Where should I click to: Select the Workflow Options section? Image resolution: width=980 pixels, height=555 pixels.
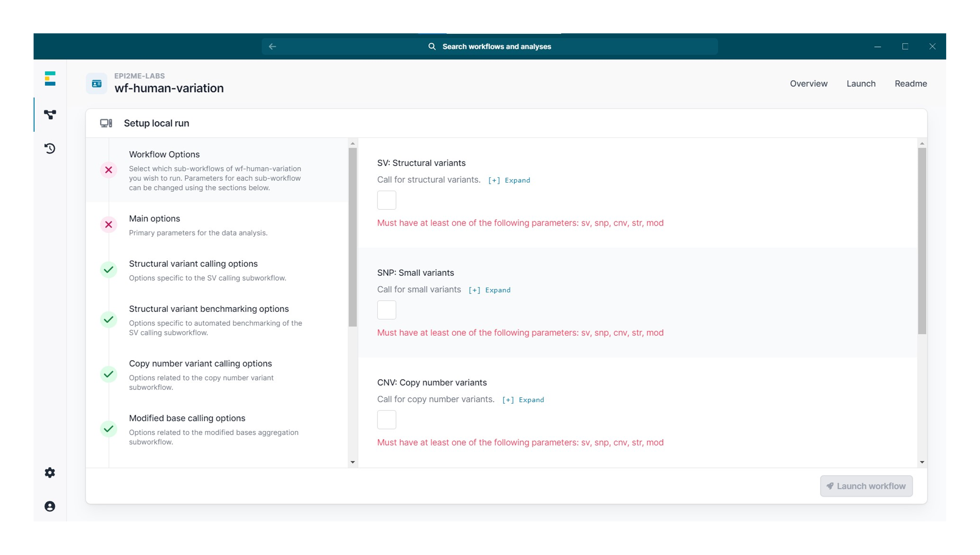click(217, 170)
